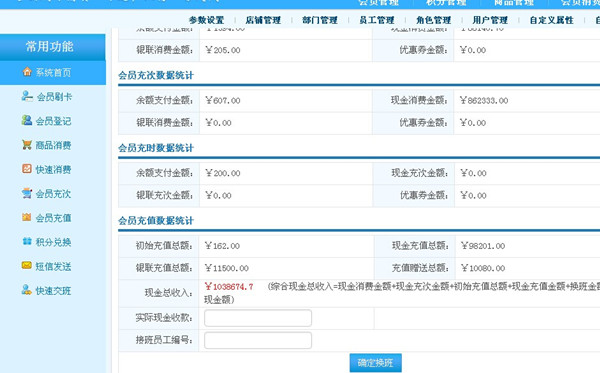Focus the 接班员工编号 input field
Image resolution: width=600 pixels, height=373 pixels.
pos(258,340)
